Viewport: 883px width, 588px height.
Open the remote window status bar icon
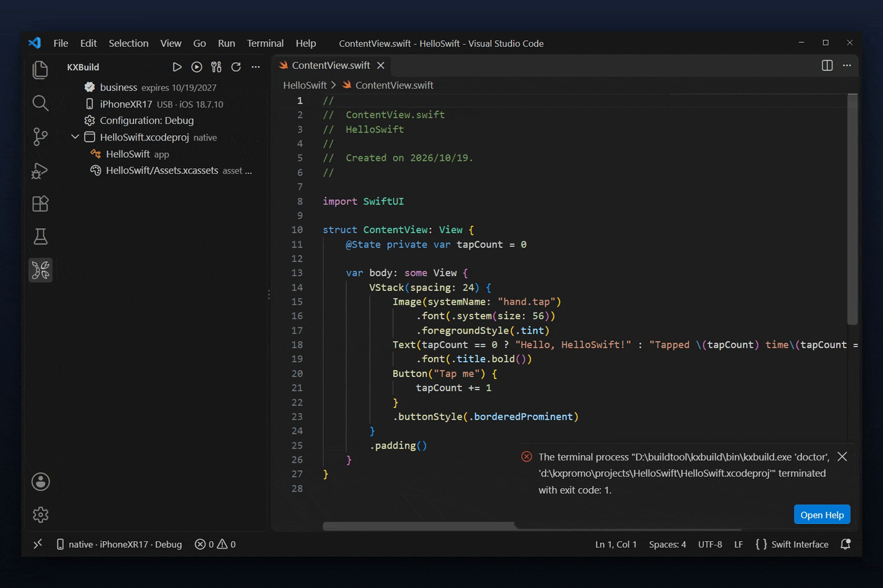pos(38,545)
